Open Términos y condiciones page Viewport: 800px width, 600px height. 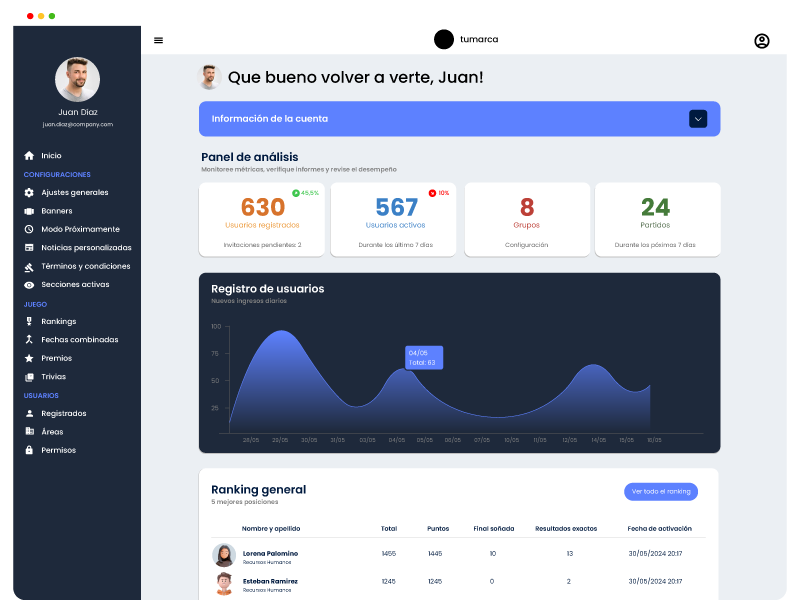(85, 266)
